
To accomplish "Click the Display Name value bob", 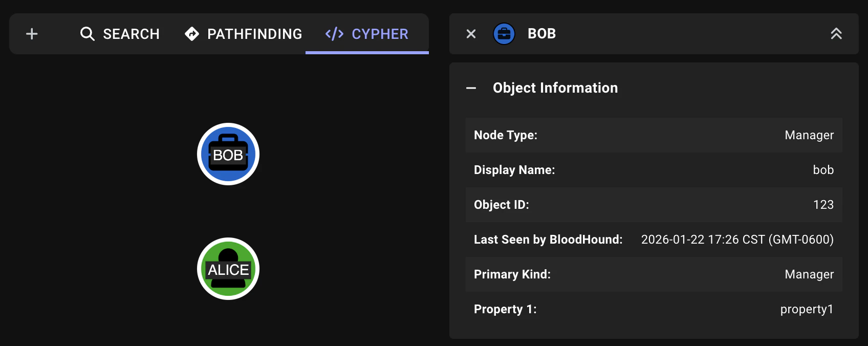I will pos(823,169).
